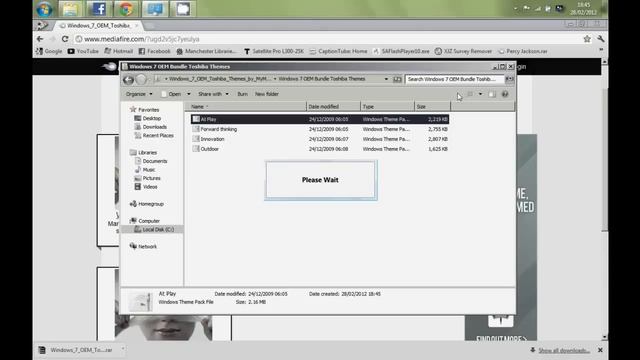Bookmark the page with the star icon
Image resolution: width=640 pixels, height=360 pixels.
coord(587,39)
